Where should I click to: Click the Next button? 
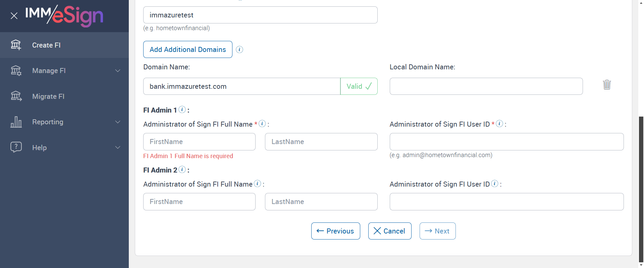point(437,231)
